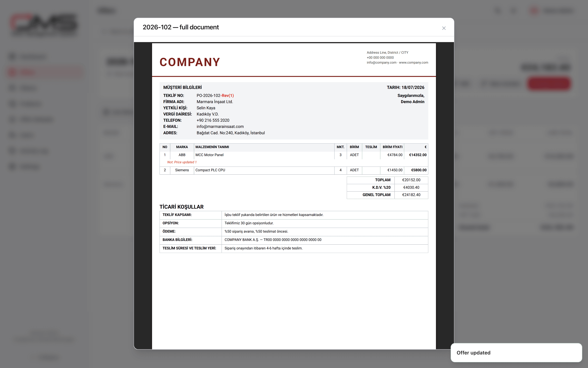
Task: Click the 'TİCARİ KOŞULLAR' section heading
Action: click(x=181, y=207)
